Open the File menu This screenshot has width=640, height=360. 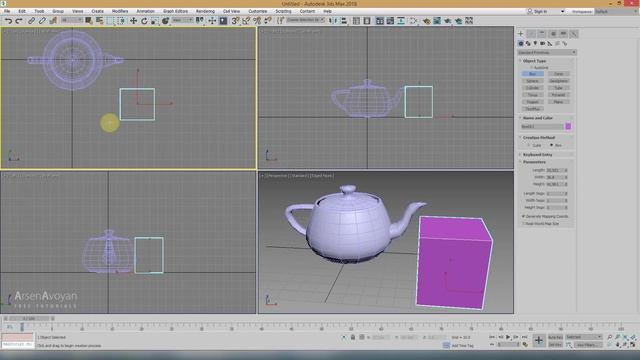click(x=7, y=11)
